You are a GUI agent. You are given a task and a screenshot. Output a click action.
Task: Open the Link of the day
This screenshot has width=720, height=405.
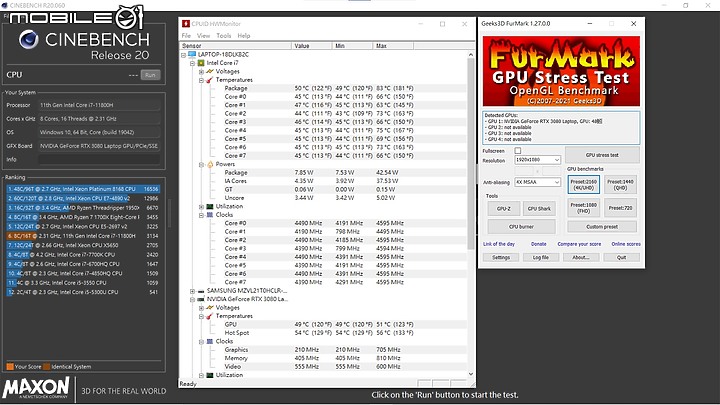click(x=499, y=244)
